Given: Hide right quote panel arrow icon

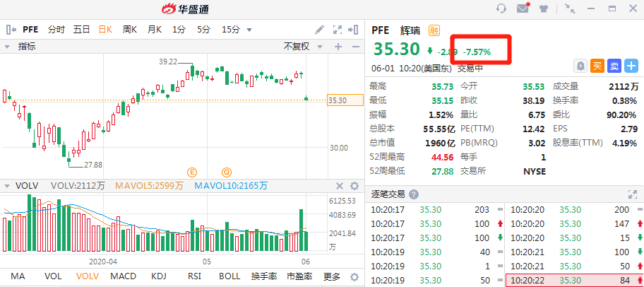Looking at the screenshot, I should point(353,30).
